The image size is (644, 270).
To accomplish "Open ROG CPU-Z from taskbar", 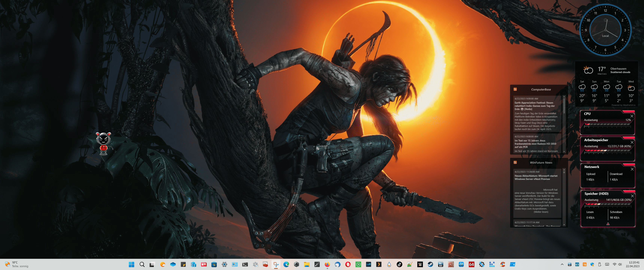I will (x=451, y=265).
